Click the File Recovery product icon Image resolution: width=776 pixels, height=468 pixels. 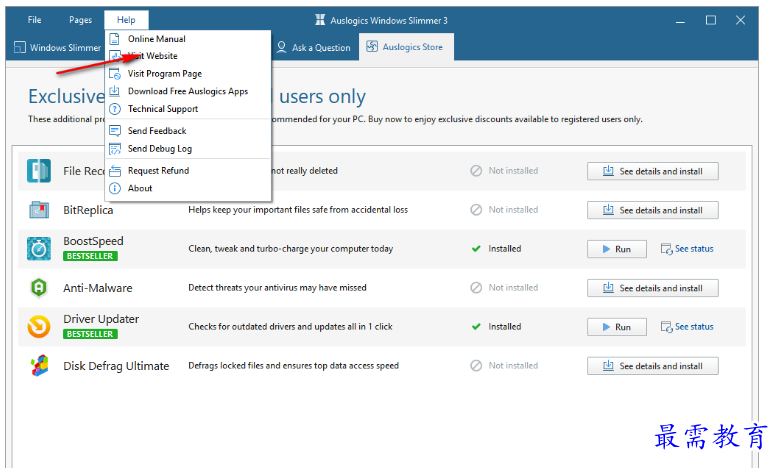[x=39, y=171]
